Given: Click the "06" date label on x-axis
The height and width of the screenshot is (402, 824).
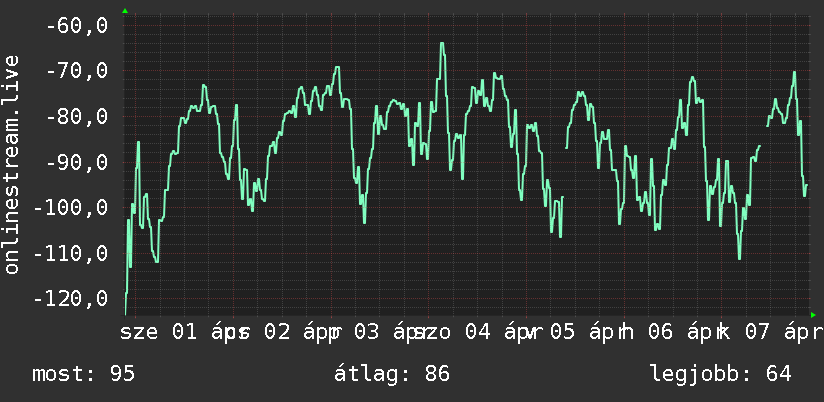Looking at the screenshot, I should pos(661,332).
